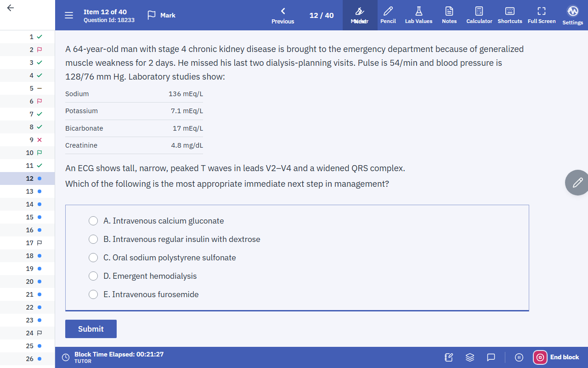Open the hamburger menu icon

pyautogui.click(x=69, y=15)
